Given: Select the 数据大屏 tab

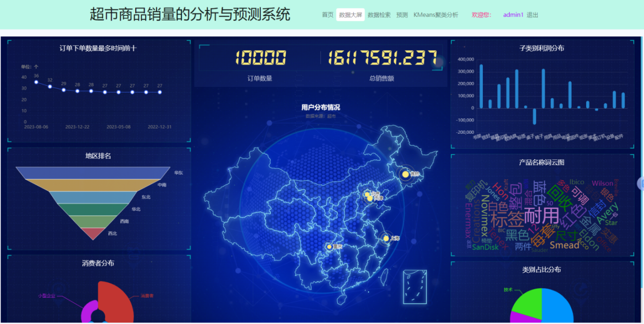Looking at the screenshot, I should click(x=351, y=15).
